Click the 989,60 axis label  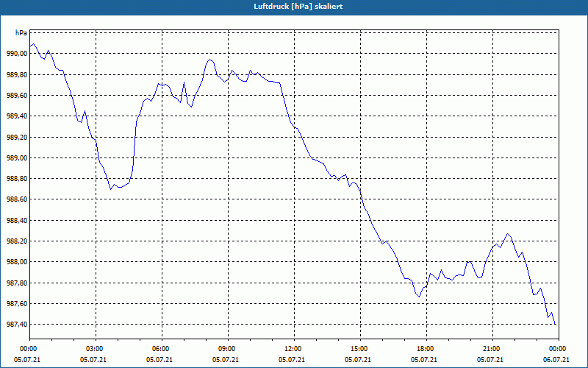(x=17, y=96)
